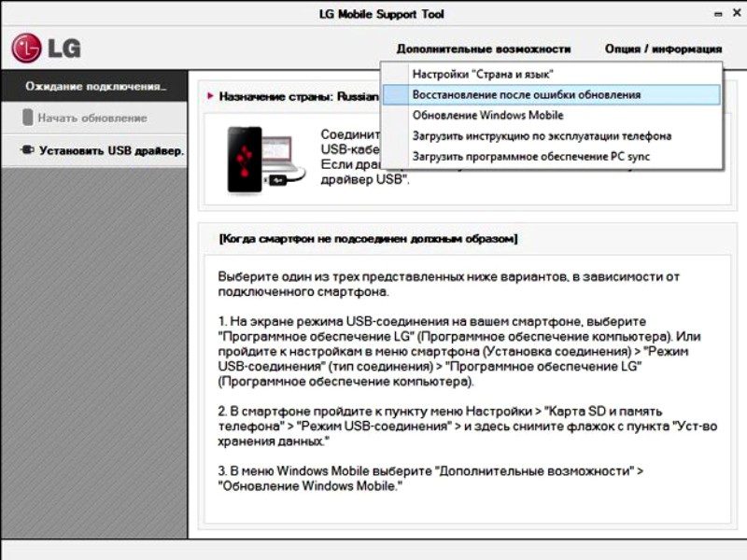Click the Ожидание подключения status panel
This screenshot has height=560, width=747.
(94, 86)
